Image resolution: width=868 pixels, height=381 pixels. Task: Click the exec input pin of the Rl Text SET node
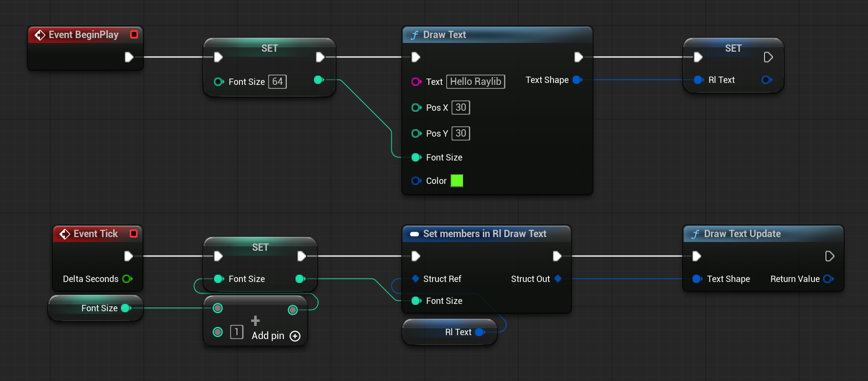point(698,57)
